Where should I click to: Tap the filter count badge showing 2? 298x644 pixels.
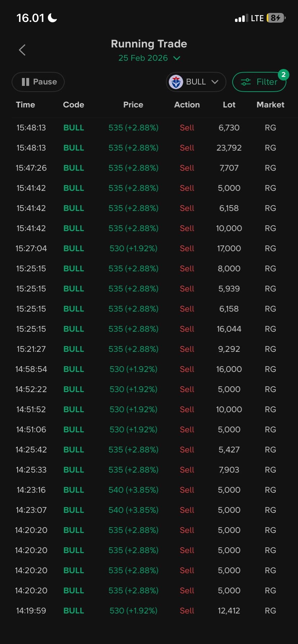click(284, 74)
